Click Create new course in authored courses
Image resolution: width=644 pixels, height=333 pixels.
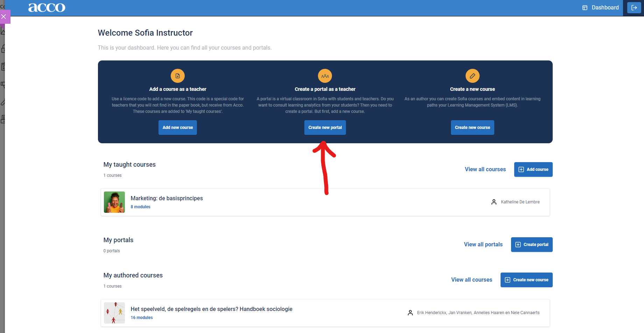[x=526, y=280]
